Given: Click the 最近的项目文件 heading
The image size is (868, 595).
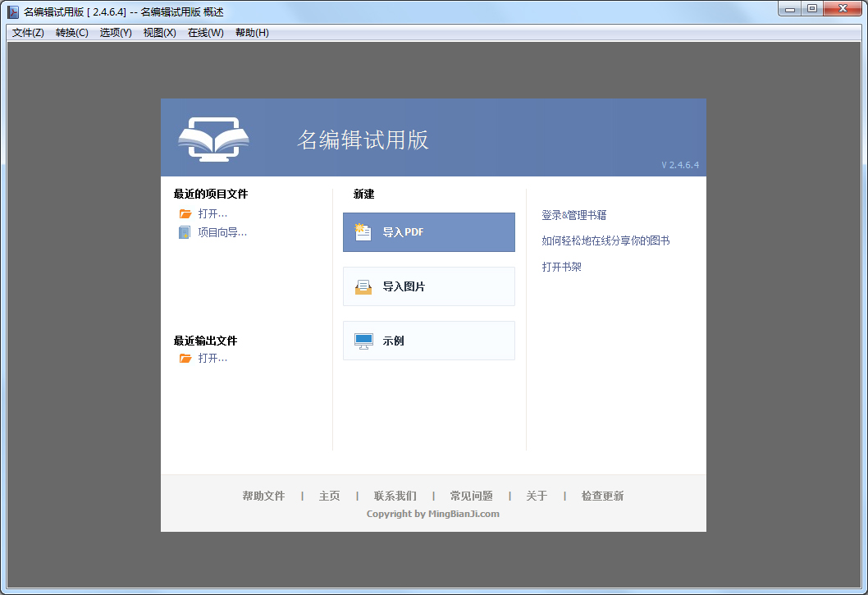Looking at the screenshot, I should (x=211, y=194).
